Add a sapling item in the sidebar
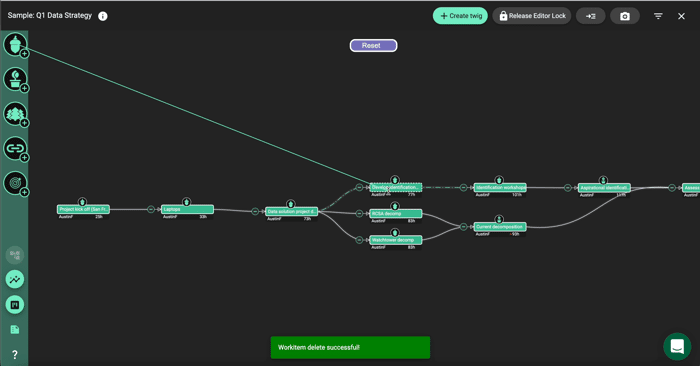This screenshot has width=700, height=366. pos(15,79)
